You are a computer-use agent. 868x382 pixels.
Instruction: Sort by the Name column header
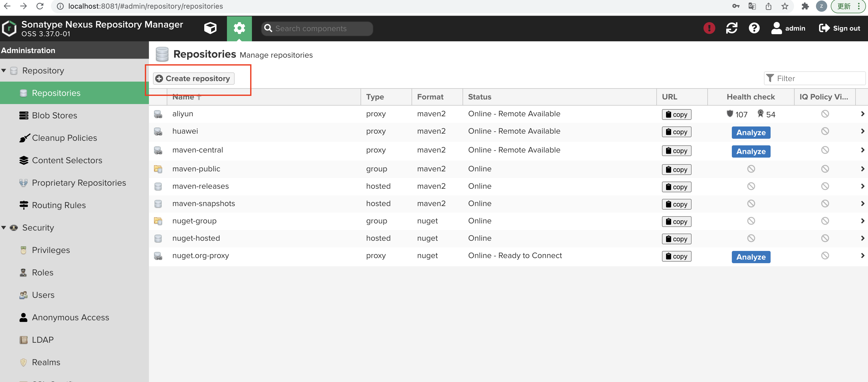pyautogui.click(x=263, y=97)
